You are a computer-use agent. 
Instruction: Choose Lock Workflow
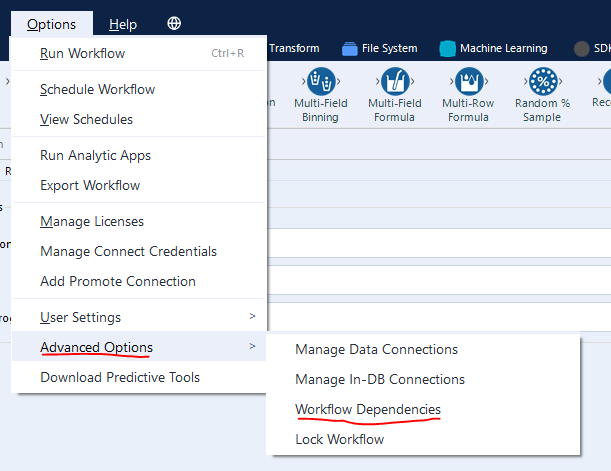[x=339, y=439]
